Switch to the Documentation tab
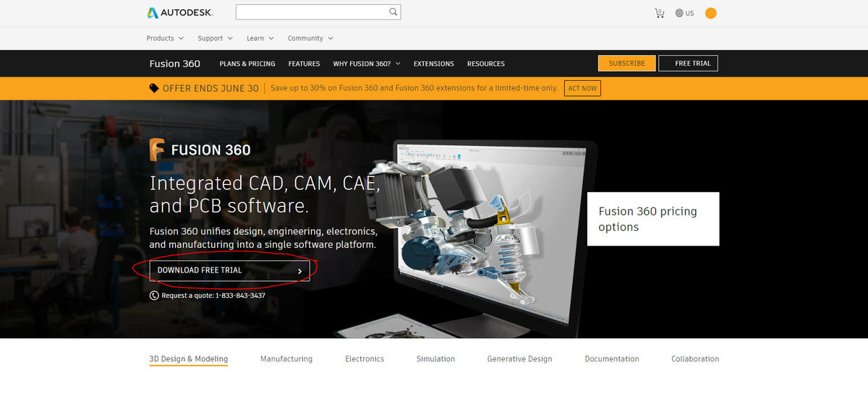The height and width of the screenshot is (396, 868). pyautogui.click(x=612, y=359)
